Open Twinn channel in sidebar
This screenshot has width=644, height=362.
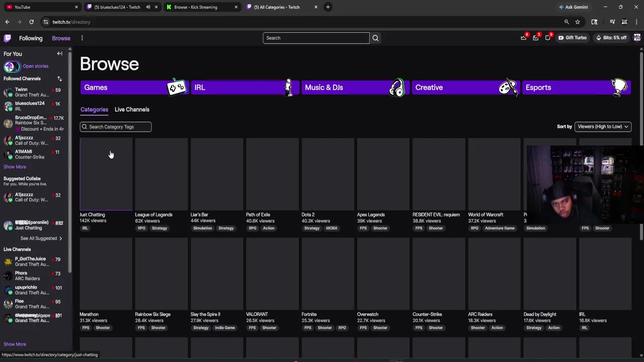[34, 92]
